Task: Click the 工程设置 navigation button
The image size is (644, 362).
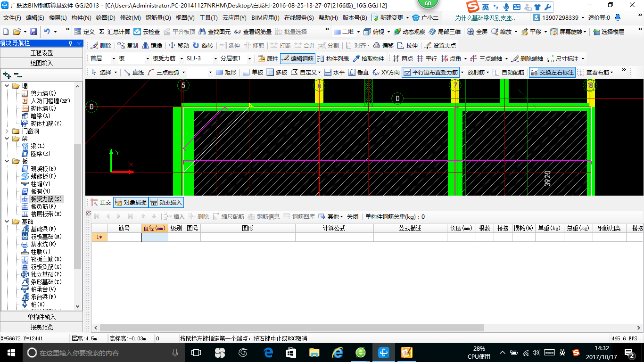Action: 41,53
